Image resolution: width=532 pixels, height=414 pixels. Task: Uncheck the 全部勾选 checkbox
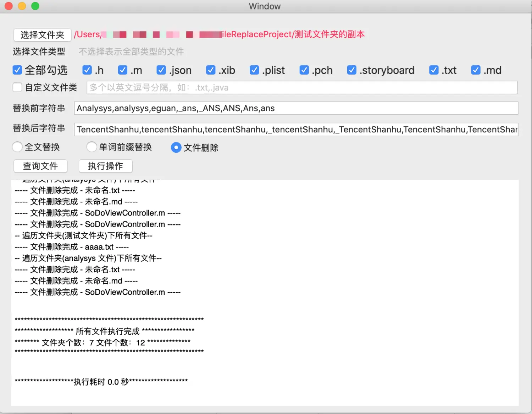(x=17, y=70)
